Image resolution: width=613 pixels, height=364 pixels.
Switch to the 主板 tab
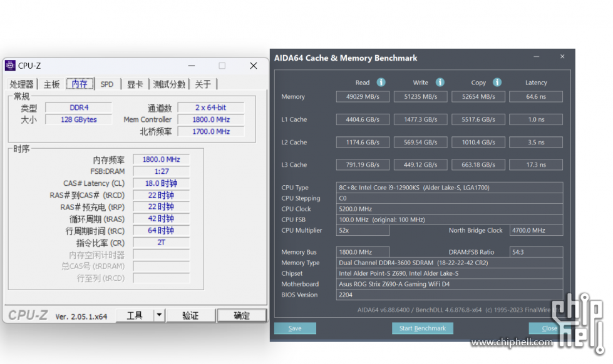coord(51,84)
